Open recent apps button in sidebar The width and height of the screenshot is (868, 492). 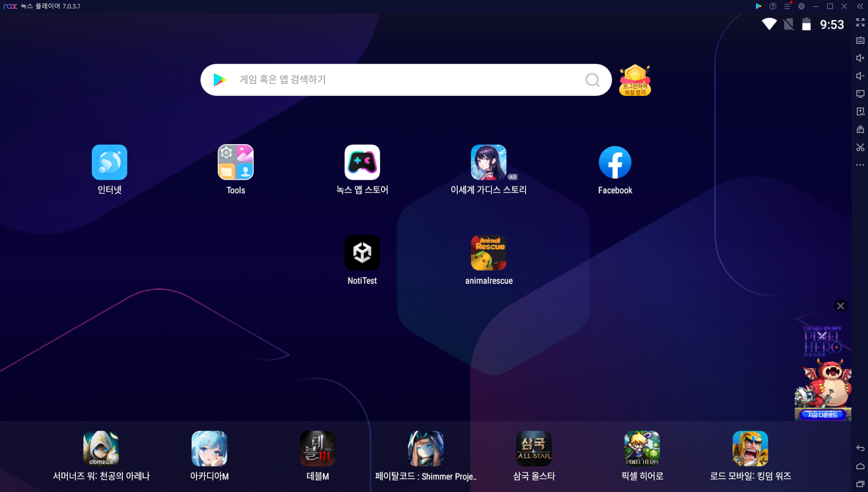[860, 484]
